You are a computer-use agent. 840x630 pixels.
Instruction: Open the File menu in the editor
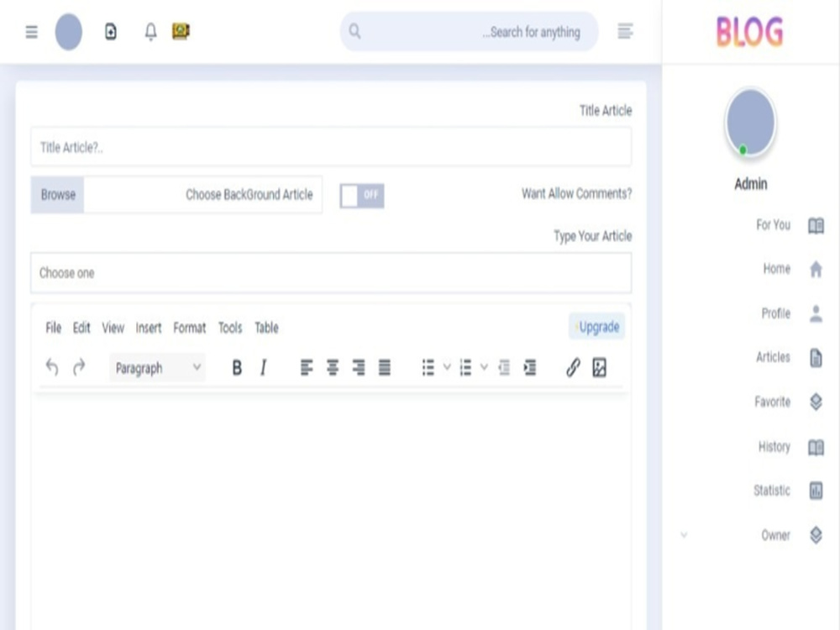pyautogui.click(x=54, y=328)
